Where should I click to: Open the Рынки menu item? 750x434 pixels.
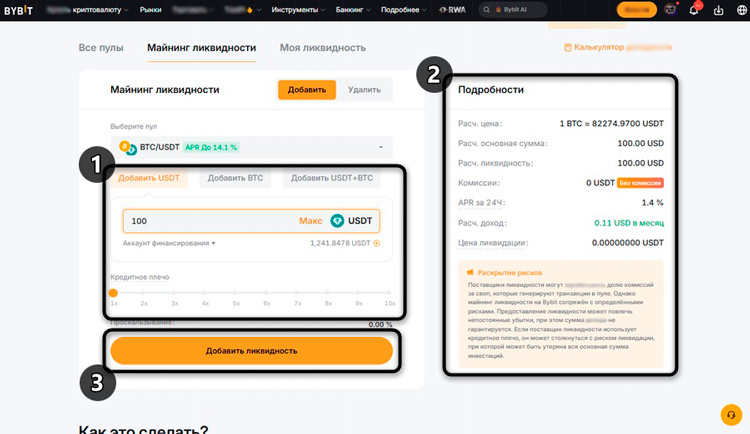150,10
